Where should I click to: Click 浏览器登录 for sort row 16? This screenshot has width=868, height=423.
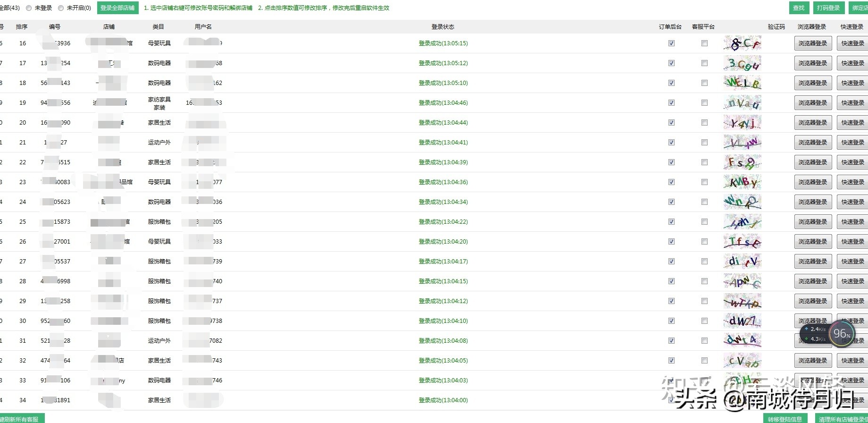click(x=813, y=43)
